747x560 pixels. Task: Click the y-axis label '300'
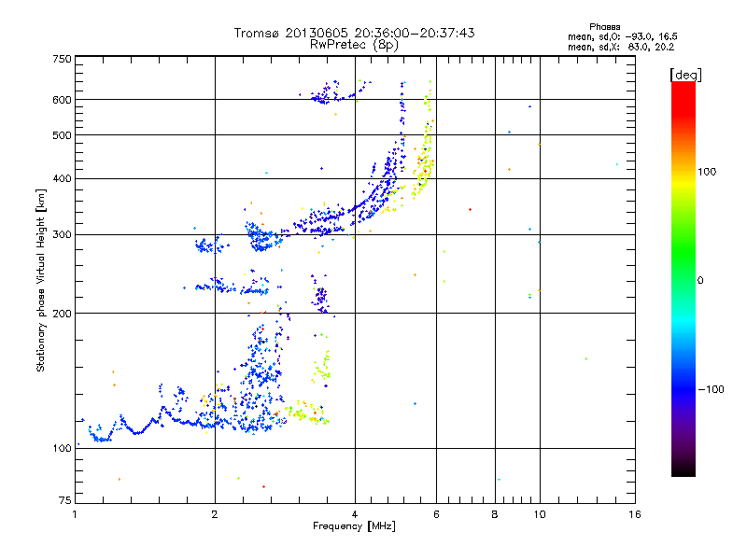(62, 235)
